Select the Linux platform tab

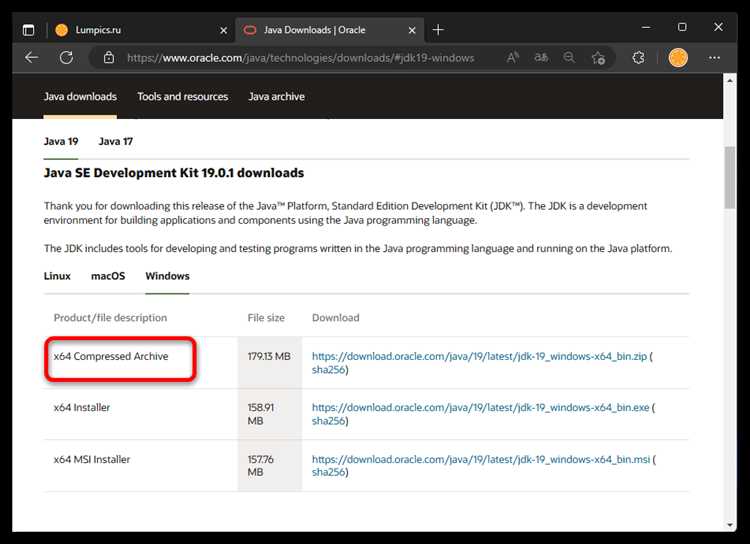57,276
